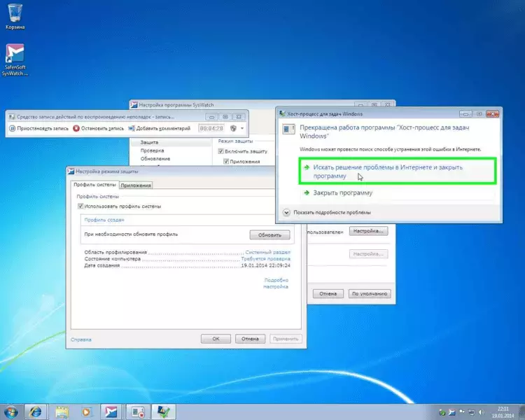This screenshot has height=420, width=525.
Task: Open Steps Recorder dropdown arrow menu
Action: click(242, 128)
